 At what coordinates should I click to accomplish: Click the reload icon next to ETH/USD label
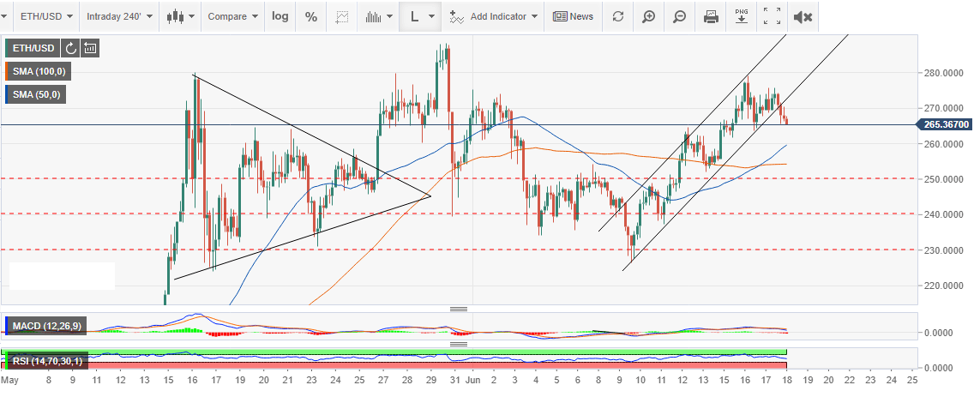point(71,48)
